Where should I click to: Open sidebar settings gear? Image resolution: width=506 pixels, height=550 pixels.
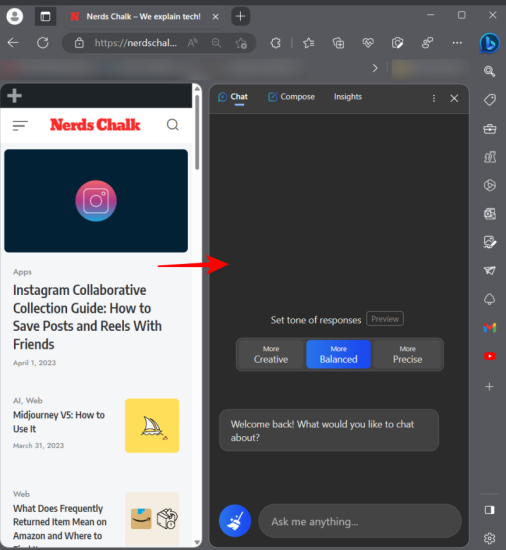489,538
